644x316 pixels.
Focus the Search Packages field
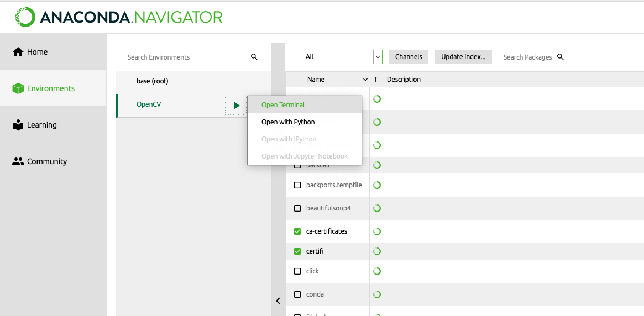pos(535,57)
